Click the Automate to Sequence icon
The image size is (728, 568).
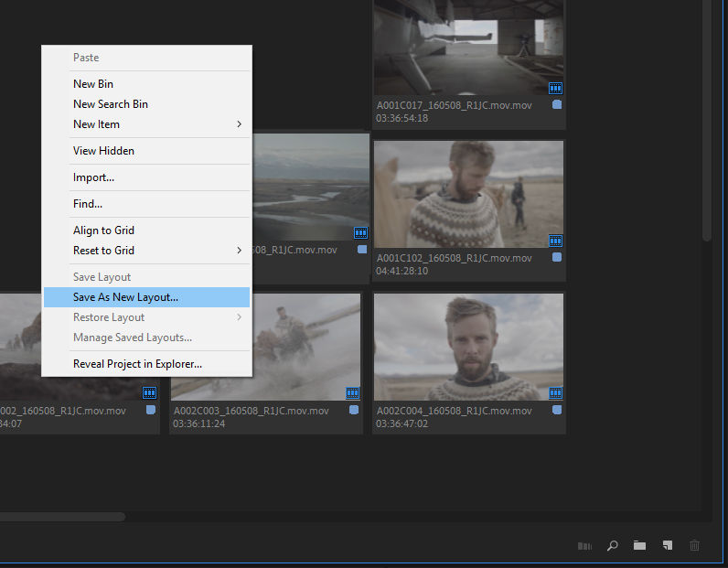click(584, 546)
